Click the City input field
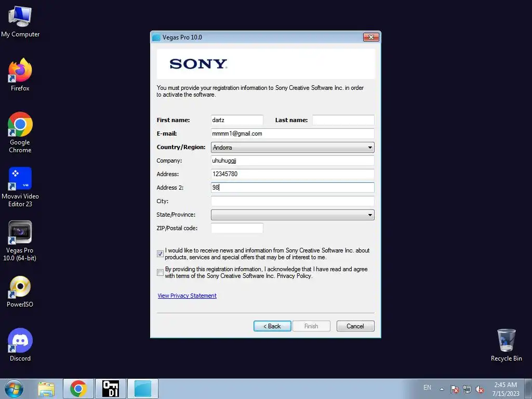This screenshot has width=532, height=399. (292, 201)
